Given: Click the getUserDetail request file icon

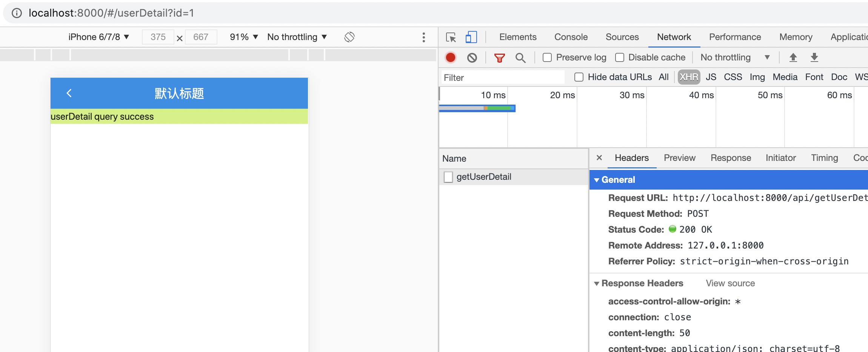Looking at the screenshot, I should pos(448,177).
